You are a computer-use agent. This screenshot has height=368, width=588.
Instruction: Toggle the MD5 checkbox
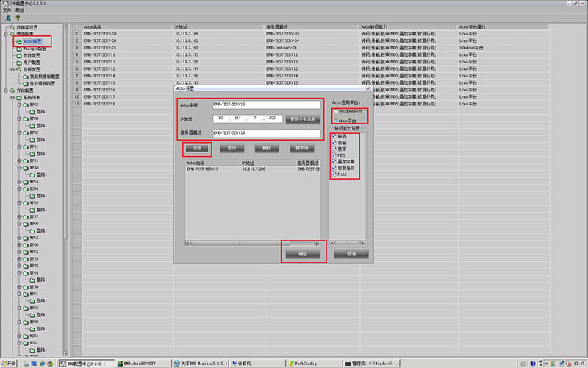[x=334, y=155]
